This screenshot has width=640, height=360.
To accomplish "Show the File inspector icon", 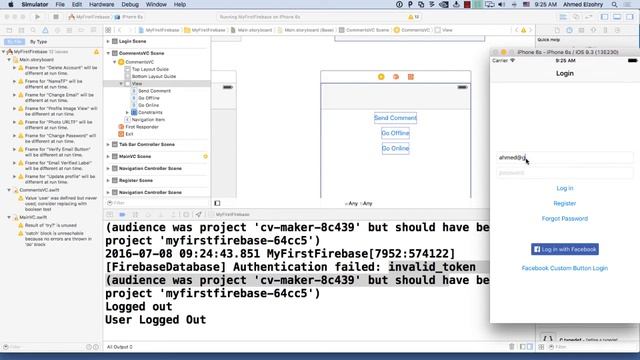I will 557,30.
